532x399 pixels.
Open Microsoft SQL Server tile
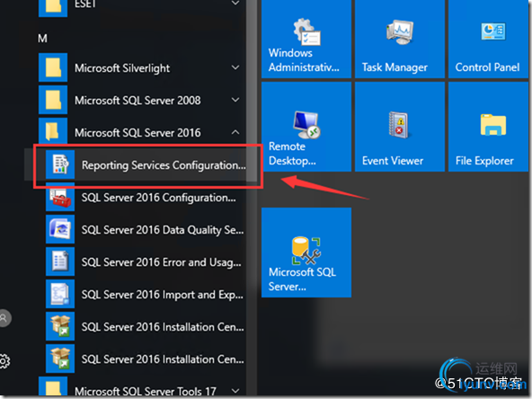(x=306, y=253)
